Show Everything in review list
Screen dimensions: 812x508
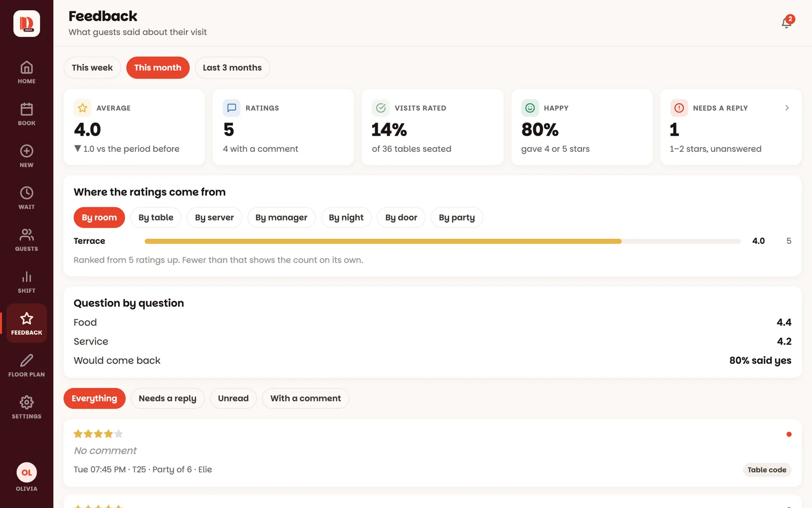pos(94,398)
